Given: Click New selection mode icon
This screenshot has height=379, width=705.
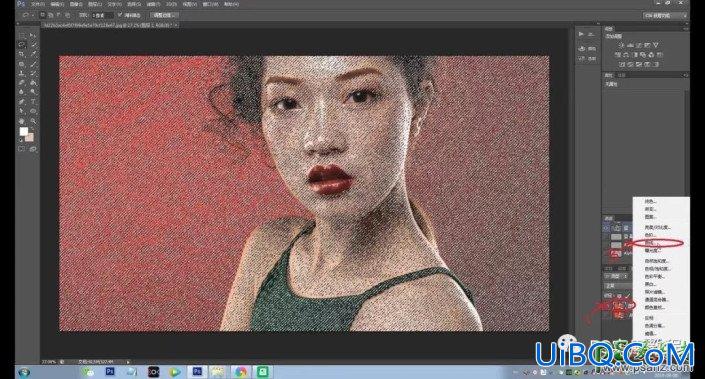Looking at the screenshot, I should (x=42, y=15).
